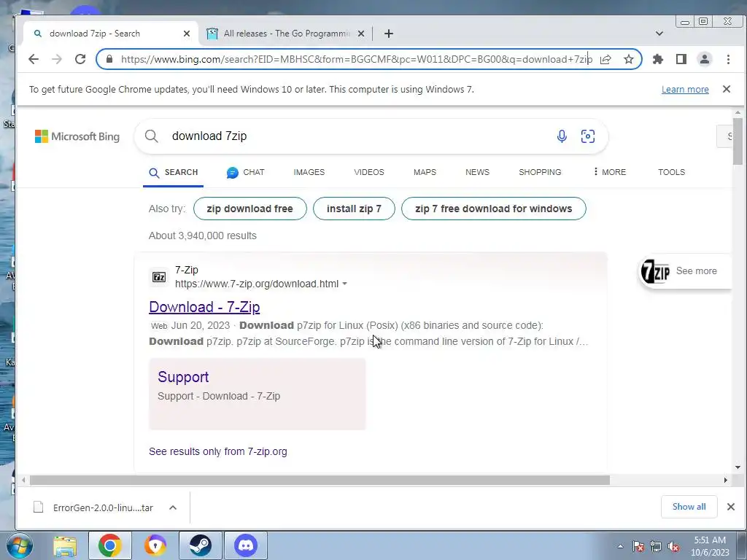
Task: Open a new tab with the plus button
Action: click(389, 34)
